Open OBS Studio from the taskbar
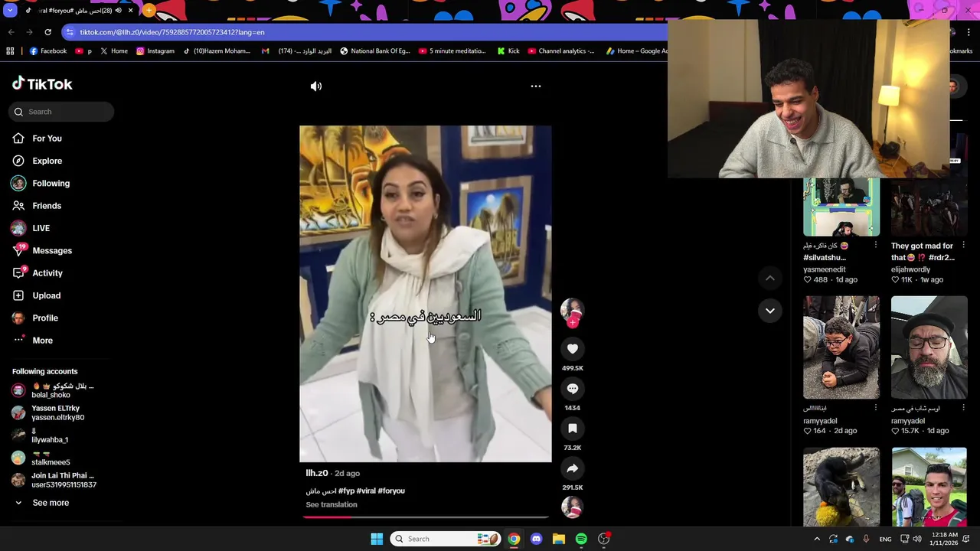 pyautogui.click(x=604, y=539)
